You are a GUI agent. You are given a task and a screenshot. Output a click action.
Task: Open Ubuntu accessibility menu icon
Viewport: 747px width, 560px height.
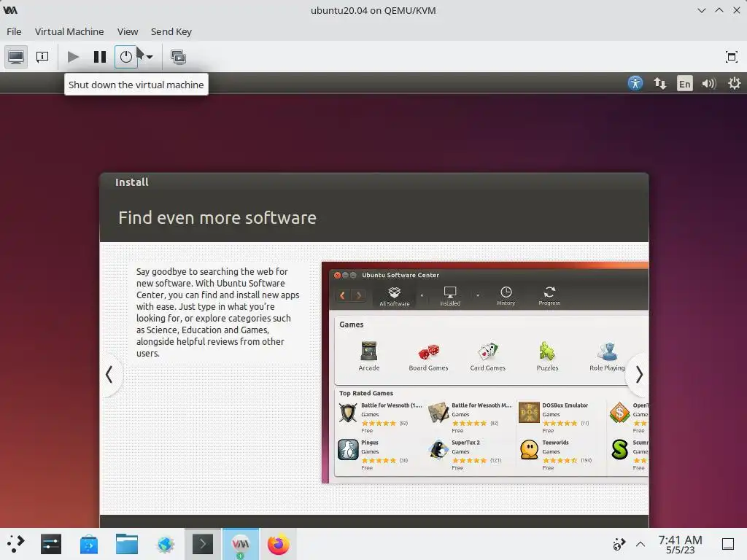click(x=635, y=83)
